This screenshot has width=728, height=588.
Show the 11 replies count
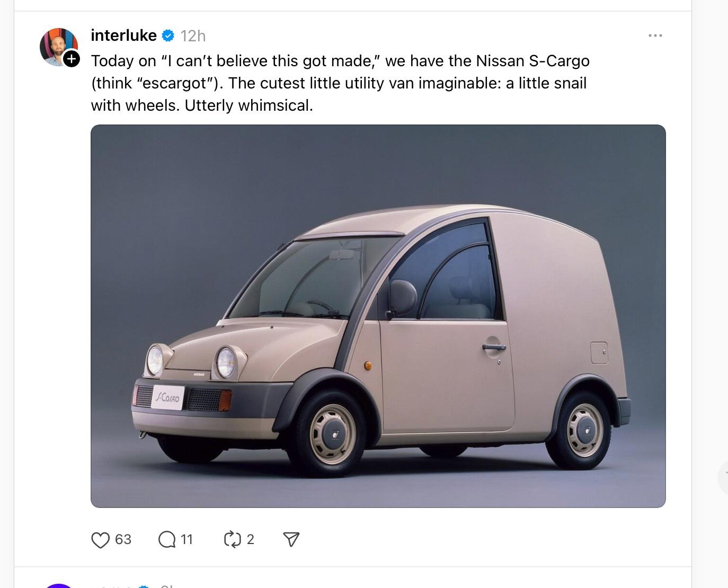[x=187, y=539]
